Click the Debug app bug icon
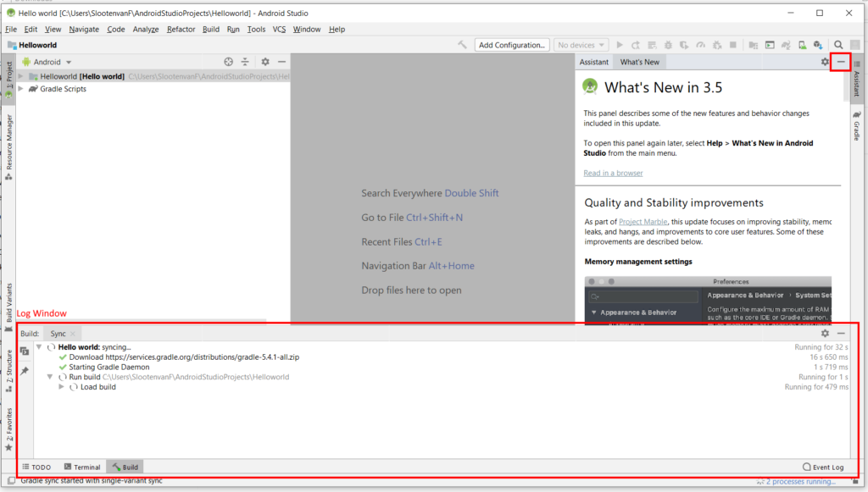 pos(668,45)
